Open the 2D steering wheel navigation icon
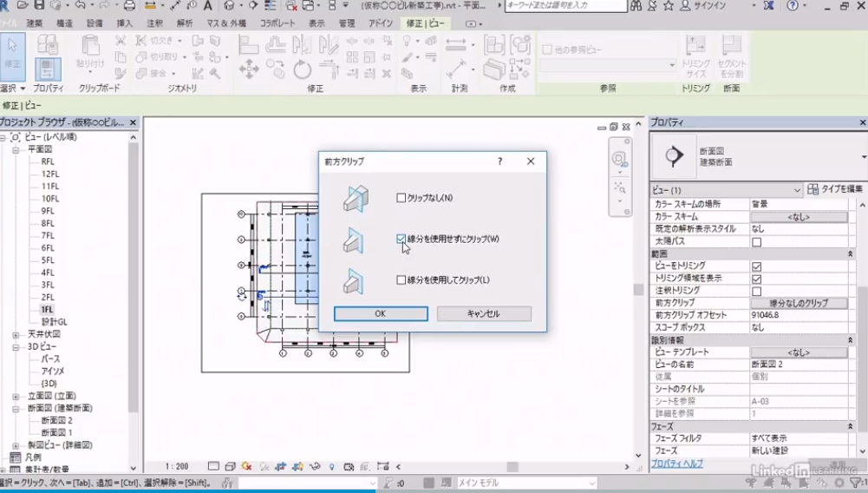This screenshot has height=493, width=868. pyautogui.click(x=619, y=159)
